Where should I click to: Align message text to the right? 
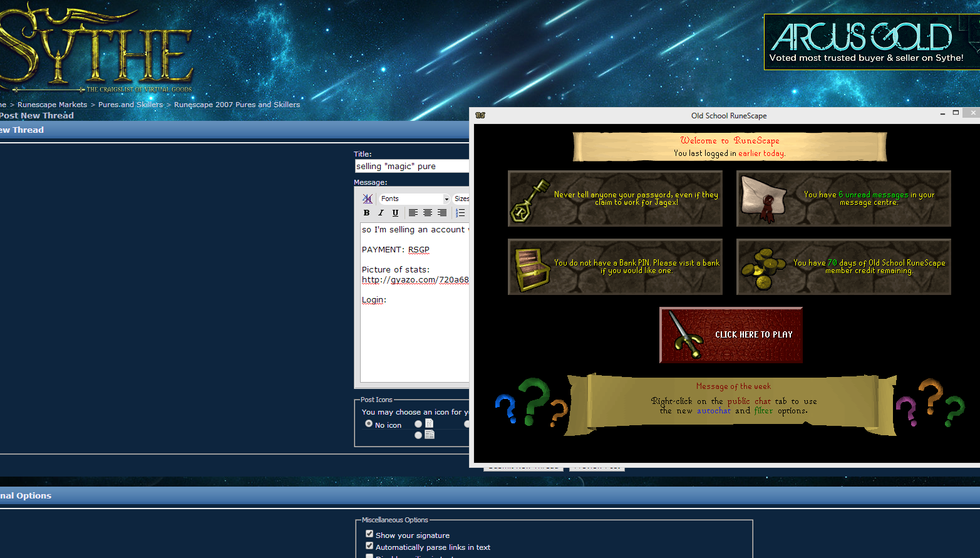(442, 213)
